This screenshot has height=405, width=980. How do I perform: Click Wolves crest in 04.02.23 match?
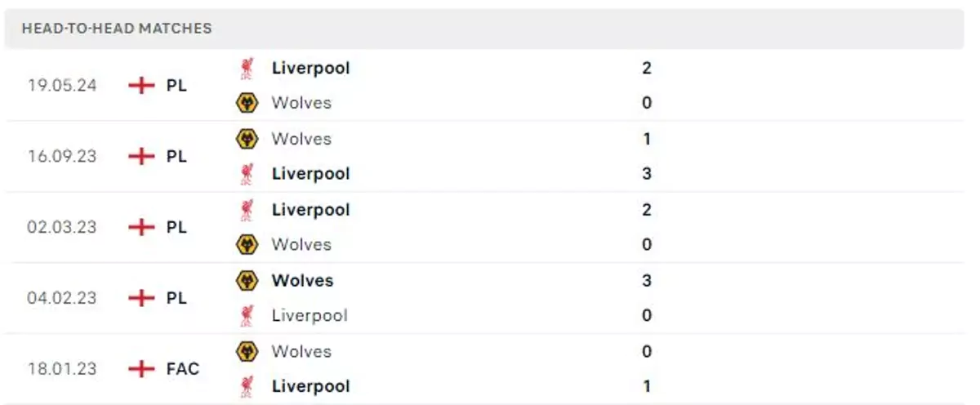[247, 281]
